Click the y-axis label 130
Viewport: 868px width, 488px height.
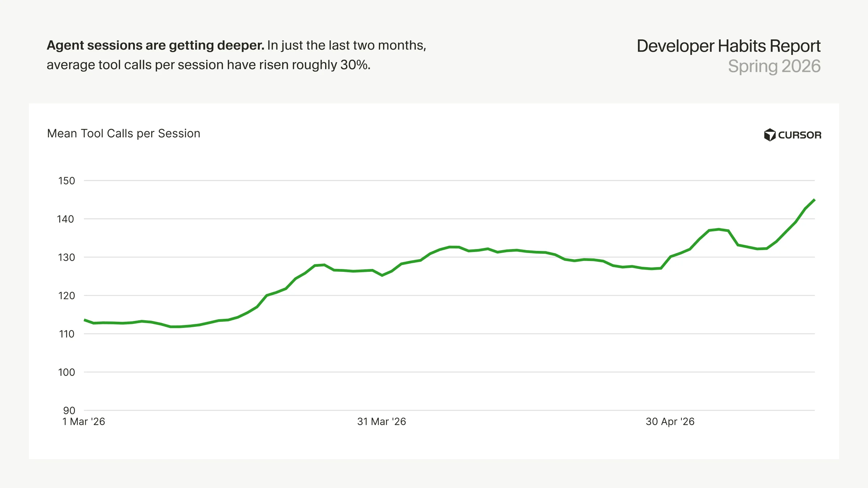67,257
